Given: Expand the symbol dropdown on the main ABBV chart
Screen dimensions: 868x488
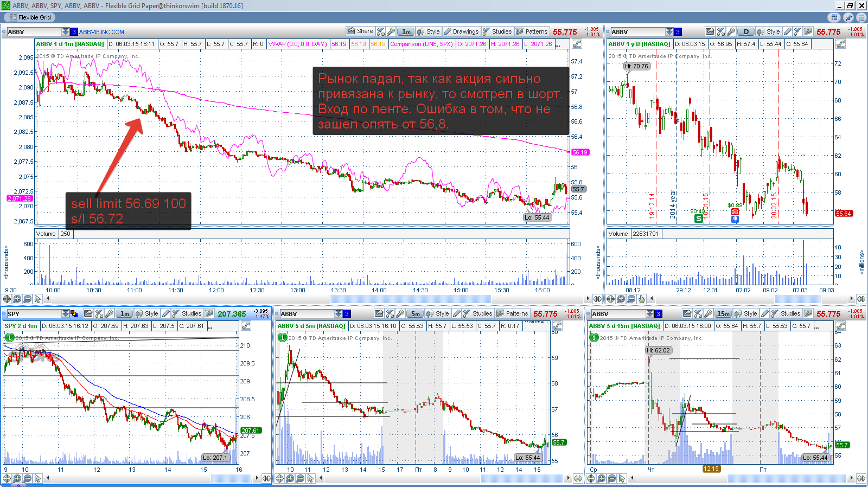Looking at the screenshot, I should point(66,31).
